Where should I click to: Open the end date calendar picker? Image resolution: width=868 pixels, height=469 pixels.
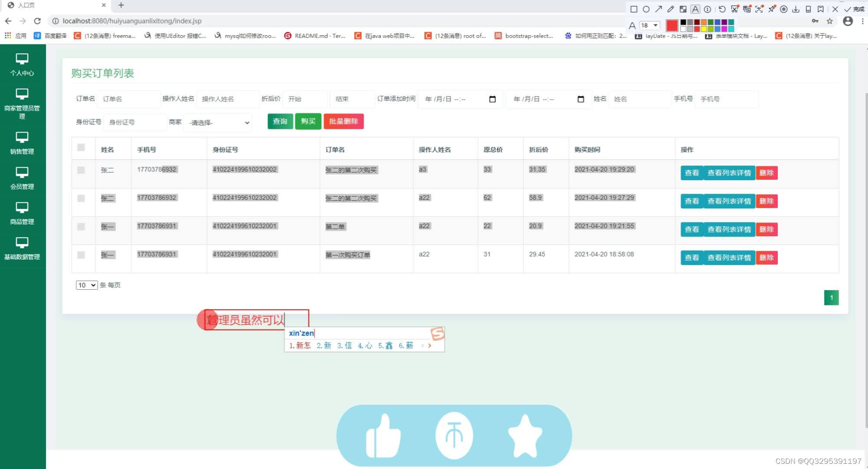point(581,99)
